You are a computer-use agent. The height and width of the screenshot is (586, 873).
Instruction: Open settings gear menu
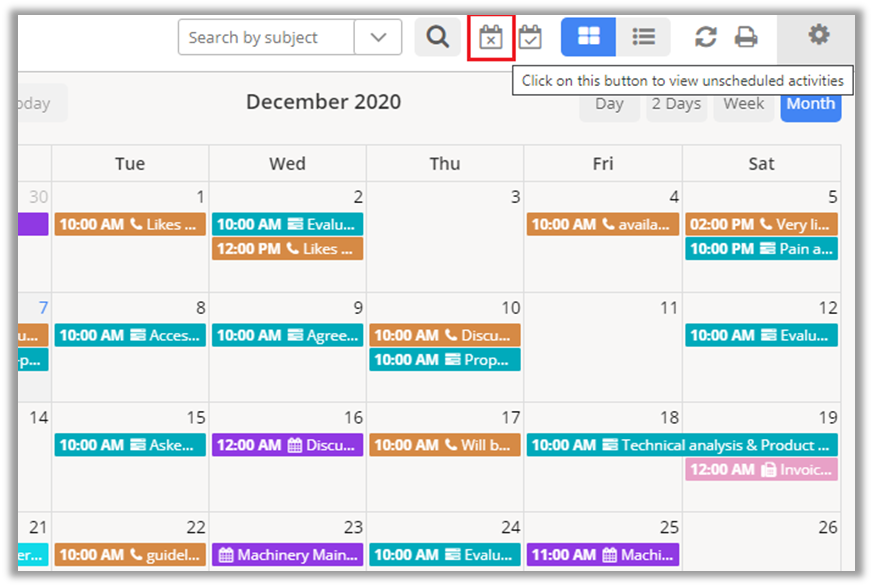[x=819, y=36]
